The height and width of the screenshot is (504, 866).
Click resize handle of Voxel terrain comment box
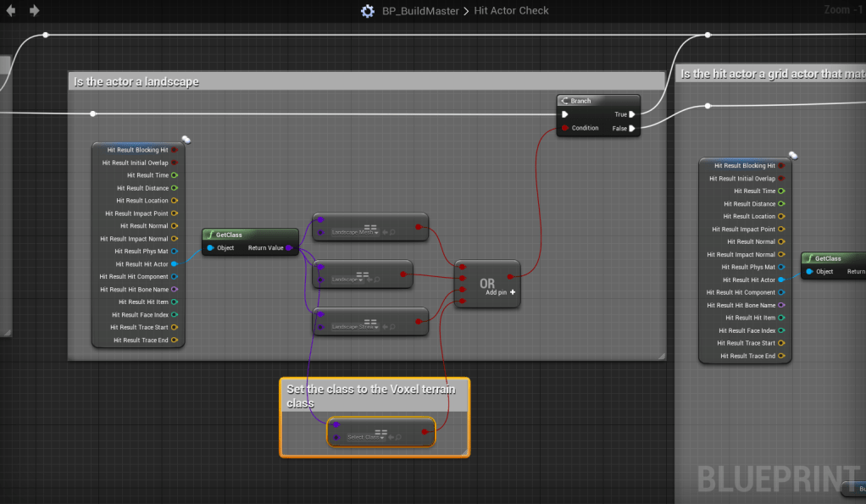pos(464,452)
